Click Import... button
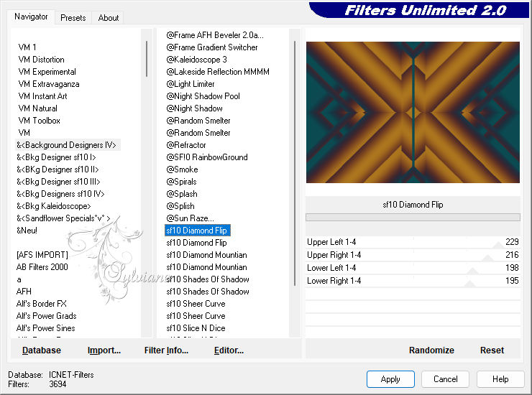This screenshot has height=395, width=532. tap(104, 350)
